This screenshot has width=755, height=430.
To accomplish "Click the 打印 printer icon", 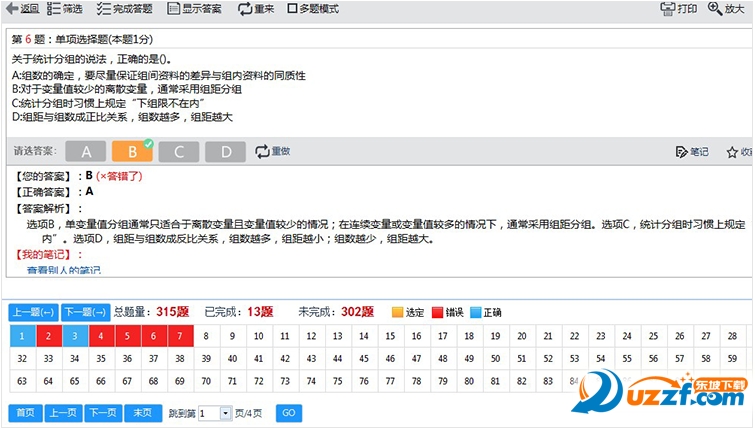I will point(667,9).
